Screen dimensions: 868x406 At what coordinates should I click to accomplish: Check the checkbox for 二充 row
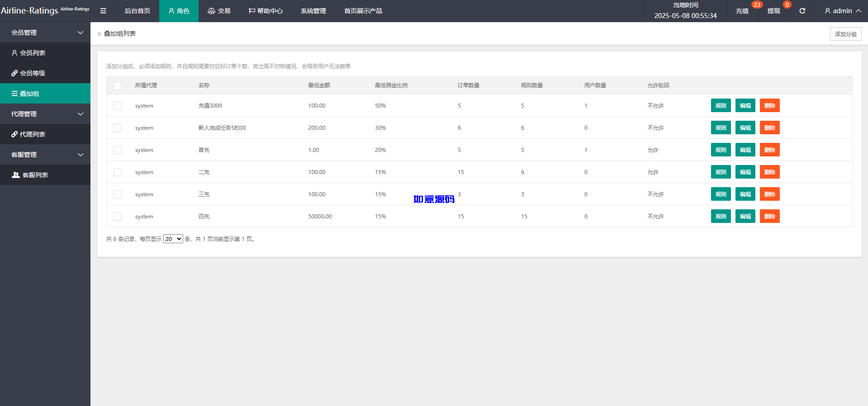(x=118, y=172)
